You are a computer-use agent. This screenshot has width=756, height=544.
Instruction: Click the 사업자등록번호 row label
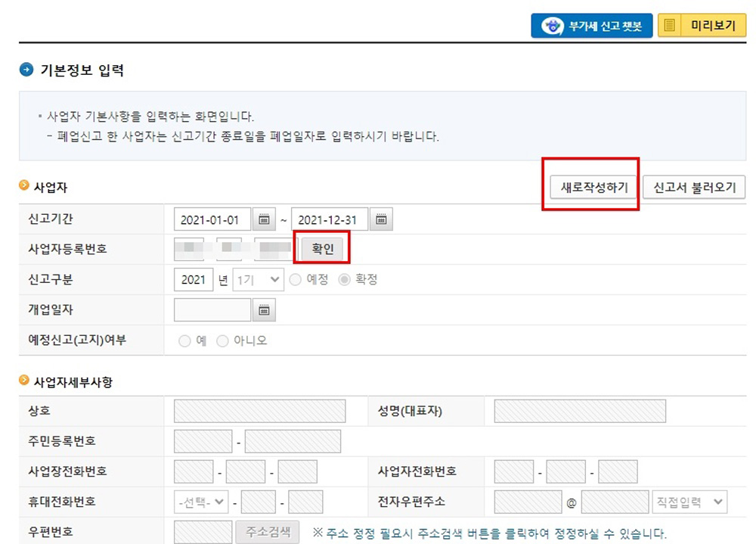67,249
